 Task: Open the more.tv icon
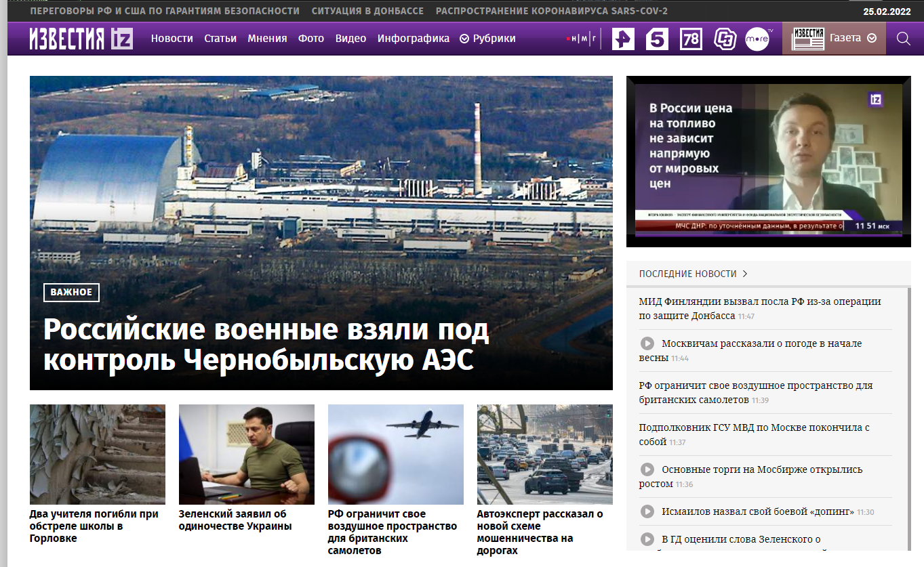click(x=758, y=39)
